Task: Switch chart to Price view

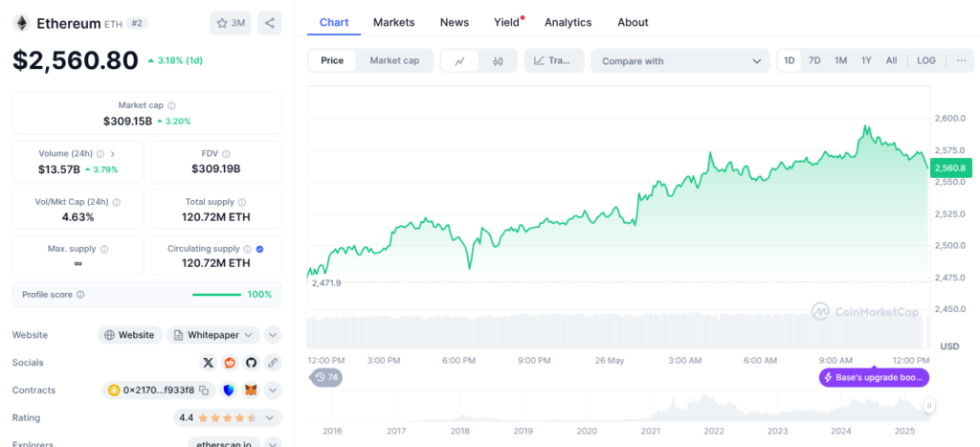Action: pos(332,60)
